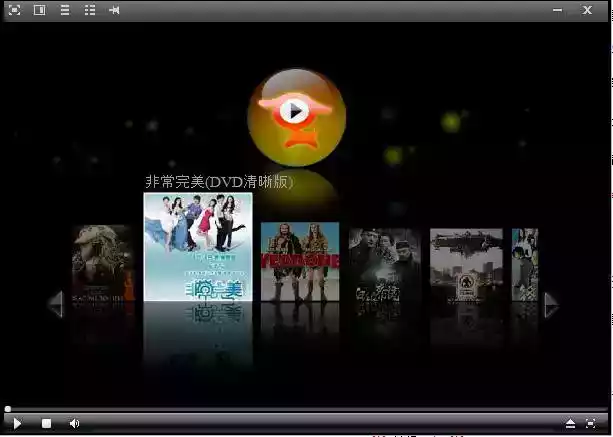613x437 pixels.
Task: Select the city skyline movie poster
Action: click(x=466, y=264)
